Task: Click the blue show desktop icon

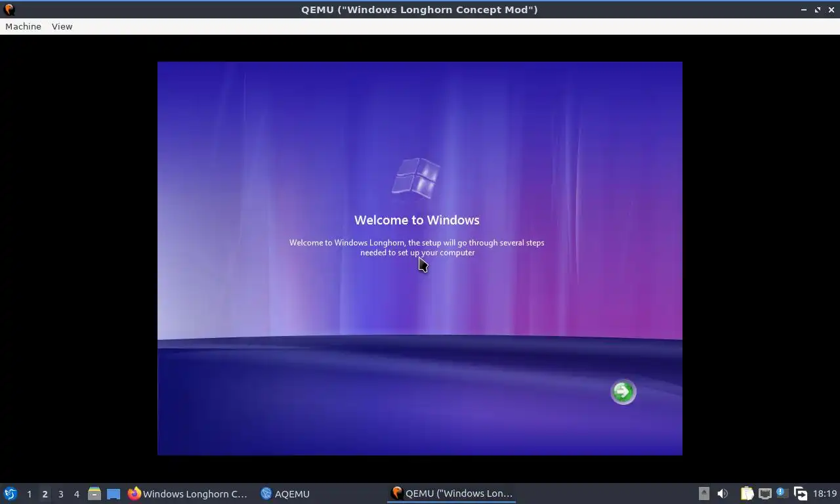Action: 114,493
